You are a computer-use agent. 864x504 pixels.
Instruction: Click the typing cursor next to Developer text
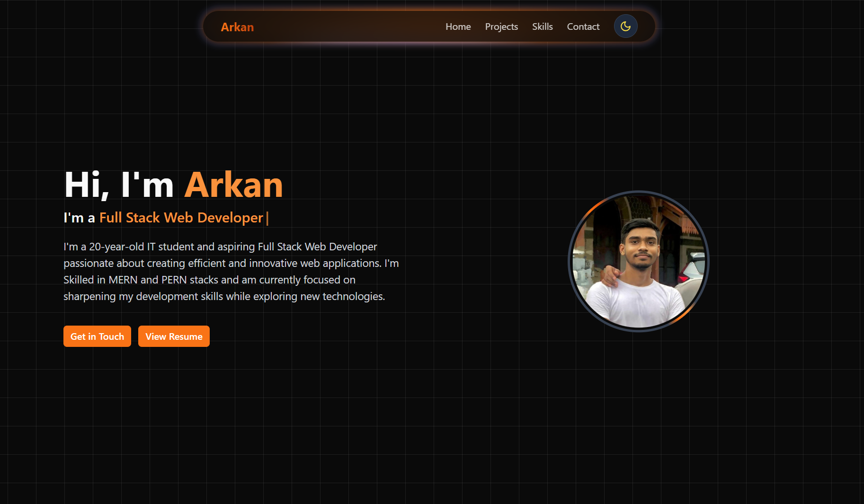point(268,218)
